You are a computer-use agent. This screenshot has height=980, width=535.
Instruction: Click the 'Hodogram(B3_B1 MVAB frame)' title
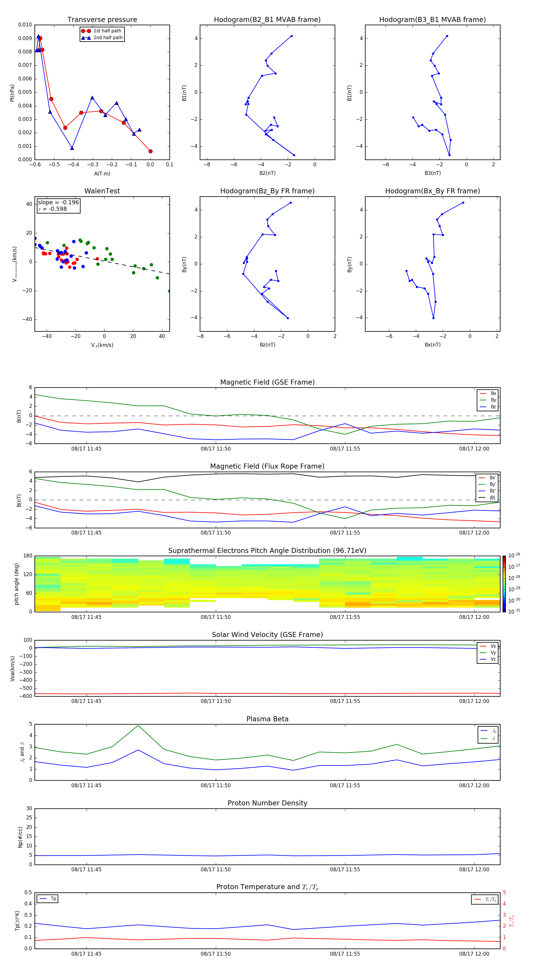pyautogui.click(x=432, y=20)
